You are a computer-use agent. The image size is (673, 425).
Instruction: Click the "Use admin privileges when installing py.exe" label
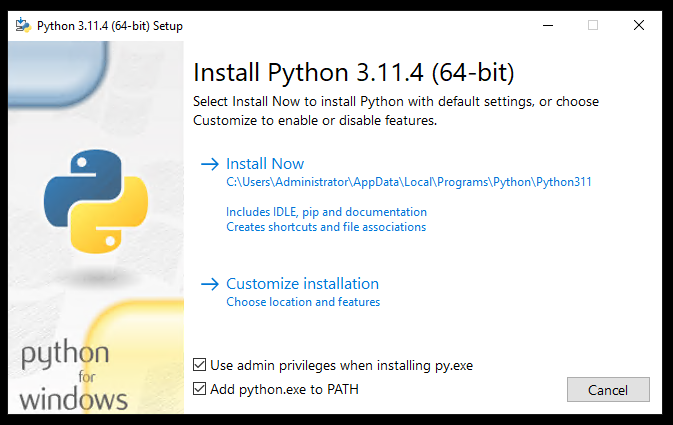tap(341, 366)
